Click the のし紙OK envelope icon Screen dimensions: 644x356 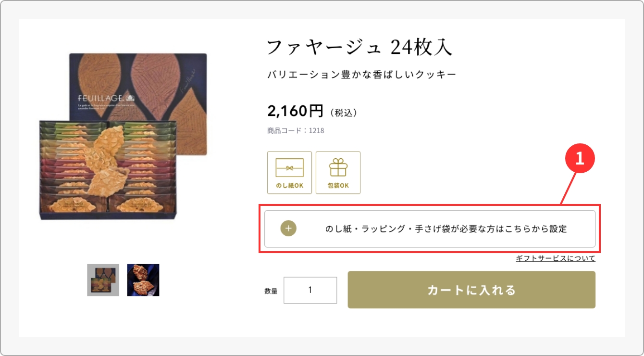pyautogui.click(x=289, y=168)
